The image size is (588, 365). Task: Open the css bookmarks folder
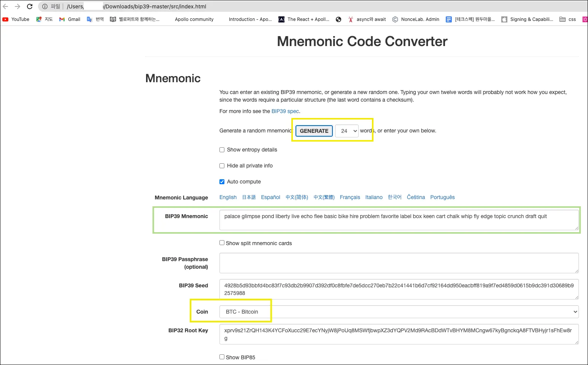point(567,19)
